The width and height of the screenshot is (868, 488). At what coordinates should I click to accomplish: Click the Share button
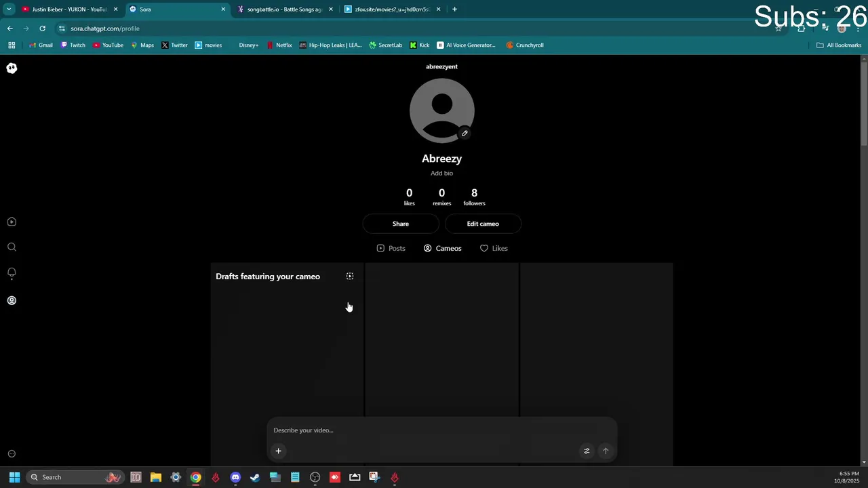tap(401, 224)
